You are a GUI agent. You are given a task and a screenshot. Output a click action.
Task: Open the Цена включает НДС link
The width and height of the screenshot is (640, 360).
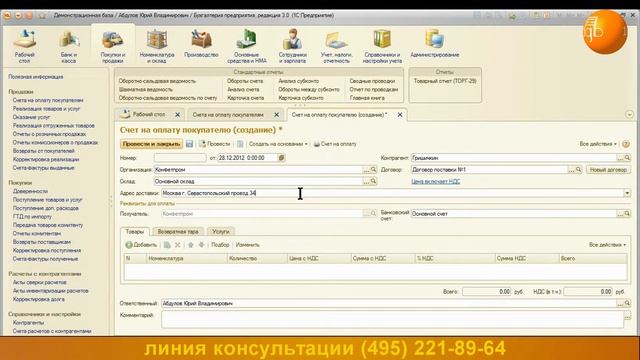[x=436, y=182]
